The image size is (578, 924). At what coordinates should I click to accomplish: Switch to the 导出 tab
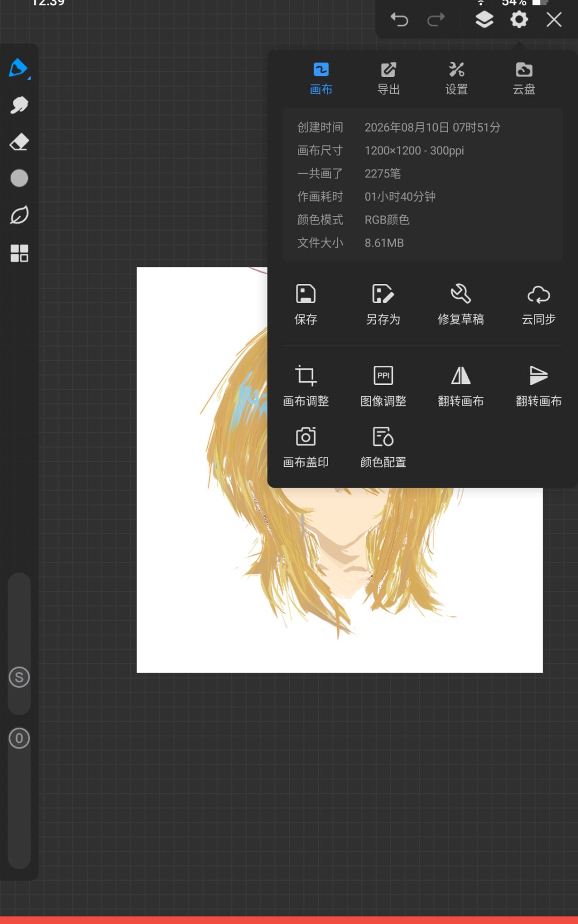(389, 79)
